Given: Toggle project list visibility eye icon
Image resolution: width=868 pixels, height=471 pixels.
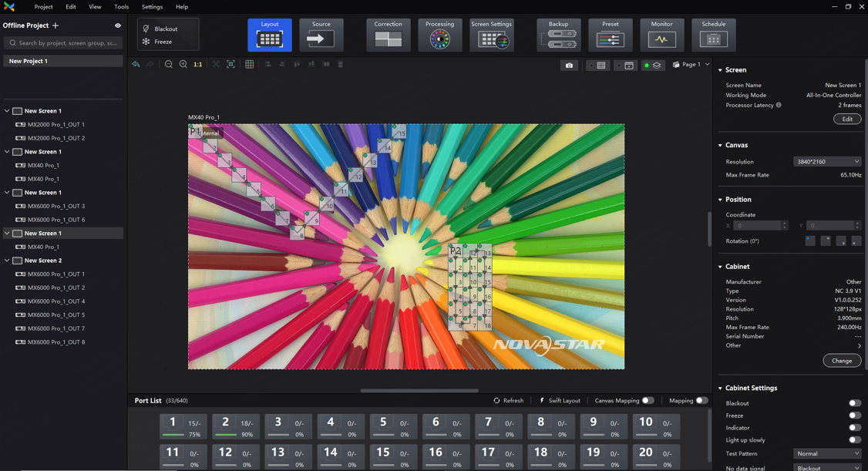Looking at the screenshot, I should (118, 25).
